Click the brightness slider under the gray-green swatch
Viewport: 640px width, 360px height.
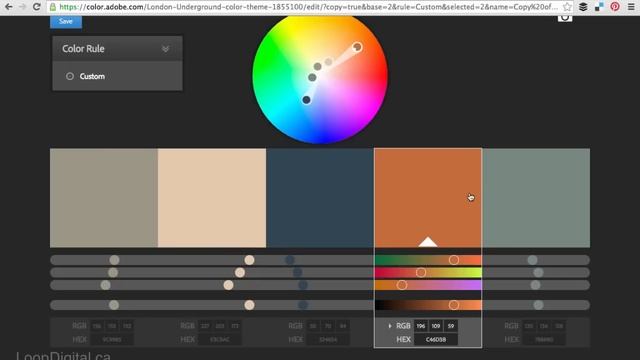click(x=536, y=305)
